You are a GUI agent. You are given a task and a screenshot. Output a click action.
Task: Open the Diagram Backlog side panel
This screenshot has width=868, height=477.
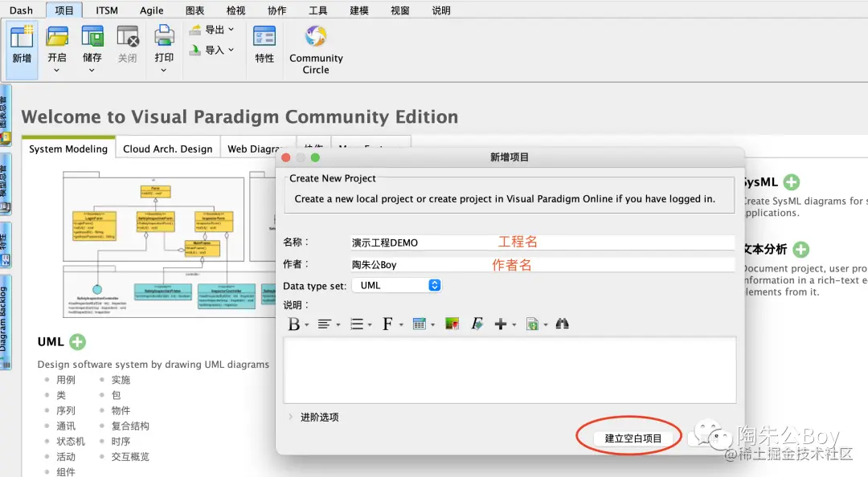(5, 322)
